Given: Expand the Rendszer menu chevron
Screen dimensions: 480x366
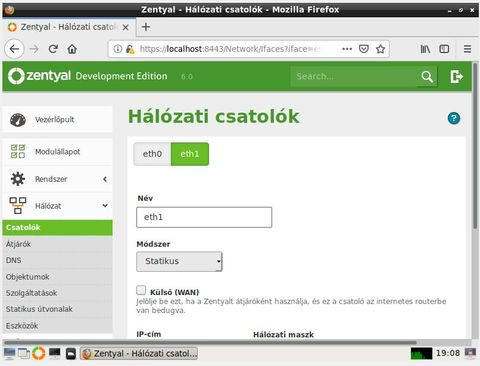Looking at the screenshot, I should click(105, 179).
